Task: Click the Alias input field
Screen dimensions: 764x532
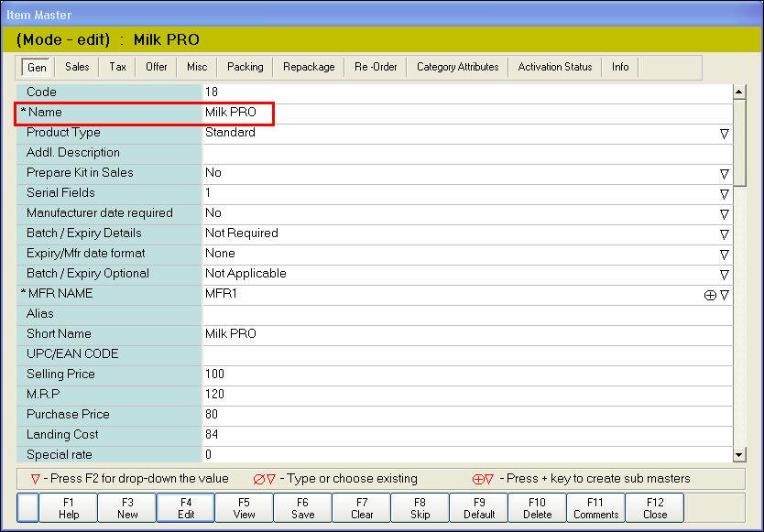Action: pos(468,314)
